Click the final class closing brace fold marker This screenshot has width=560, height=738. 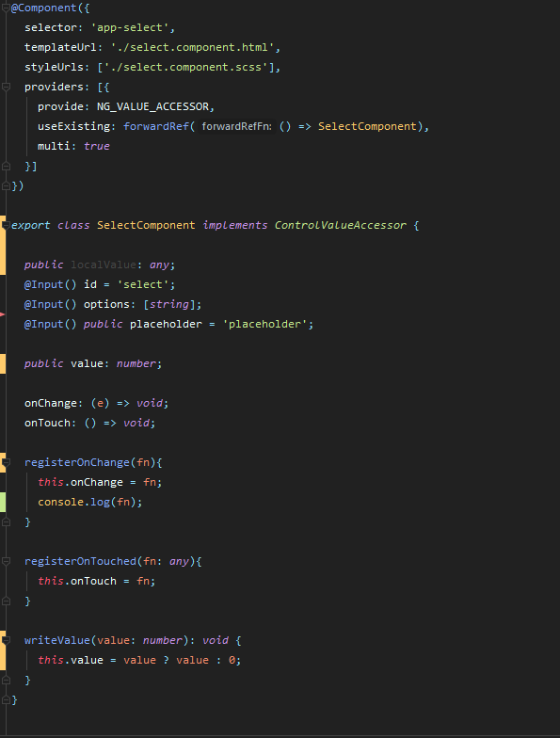pyautogui.click(x=6, y=700)
